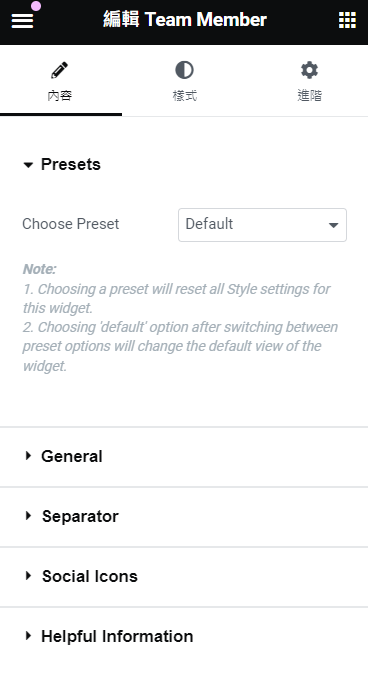Click the gear icon for advanced settings
Screen dimensions: 368x689
point(309,70)
